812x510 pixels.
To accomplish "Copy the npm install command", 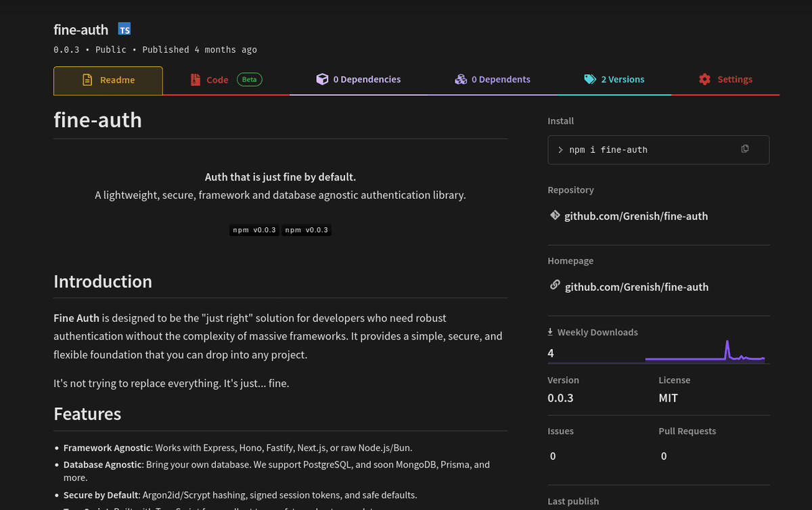I will [x=745, y=149].
